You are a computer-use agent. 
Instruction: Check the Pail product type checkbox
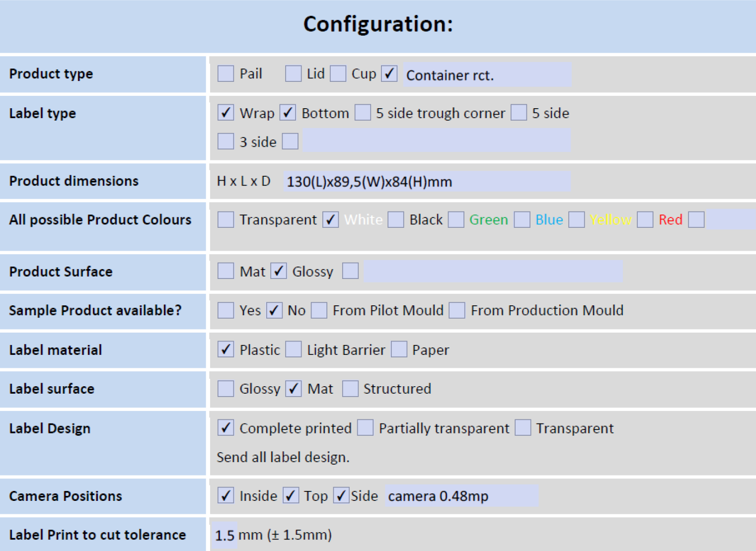pyautogui.click(x=226, y=74)
